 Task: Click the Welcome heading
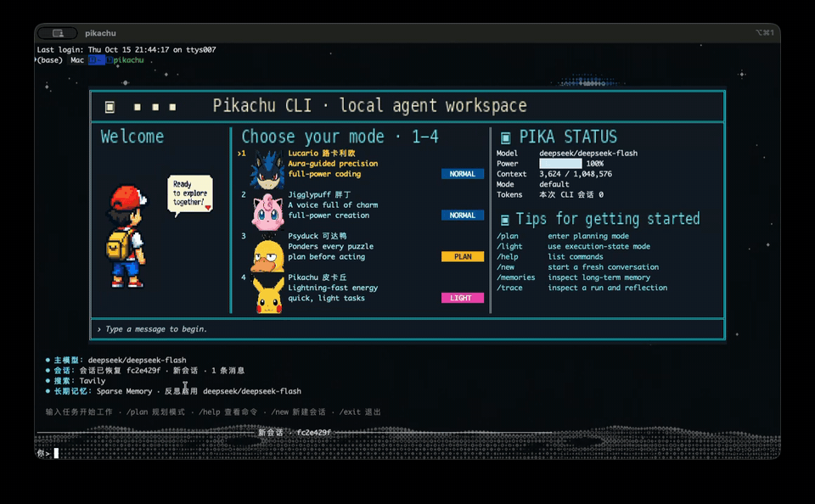click(132, 137)
